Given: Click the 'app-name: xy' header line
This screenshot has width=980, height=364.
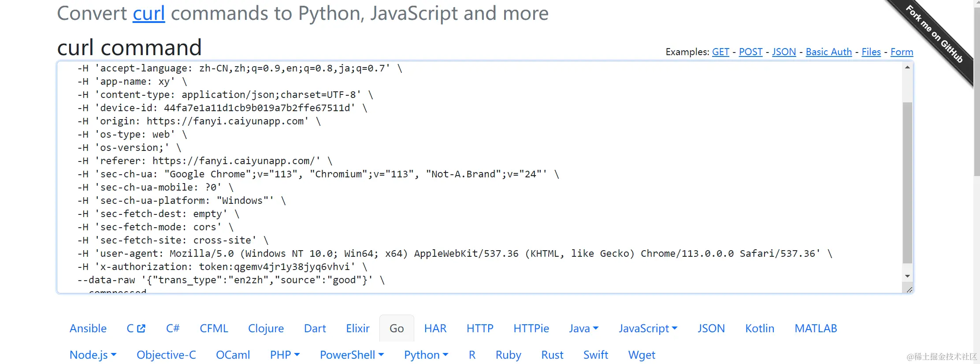Looking at the screenshot, I should pos(132,82).
